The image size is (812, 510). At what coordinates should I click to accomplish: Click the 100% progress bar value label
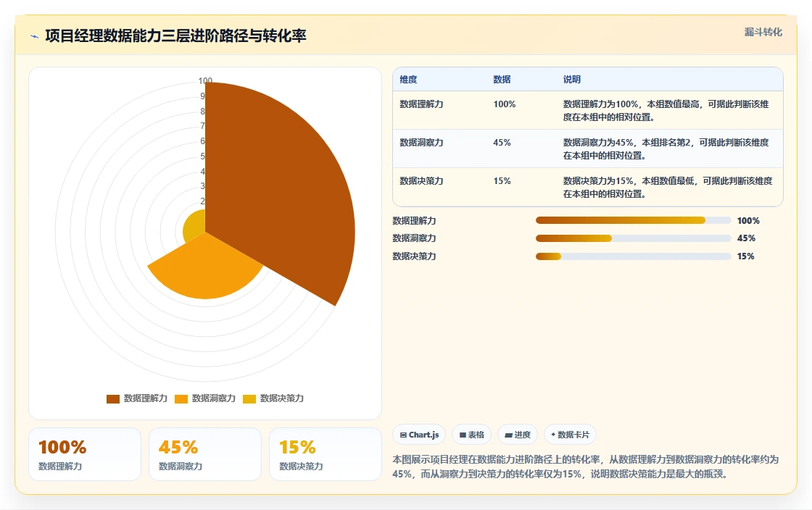(x=748, y=220)
